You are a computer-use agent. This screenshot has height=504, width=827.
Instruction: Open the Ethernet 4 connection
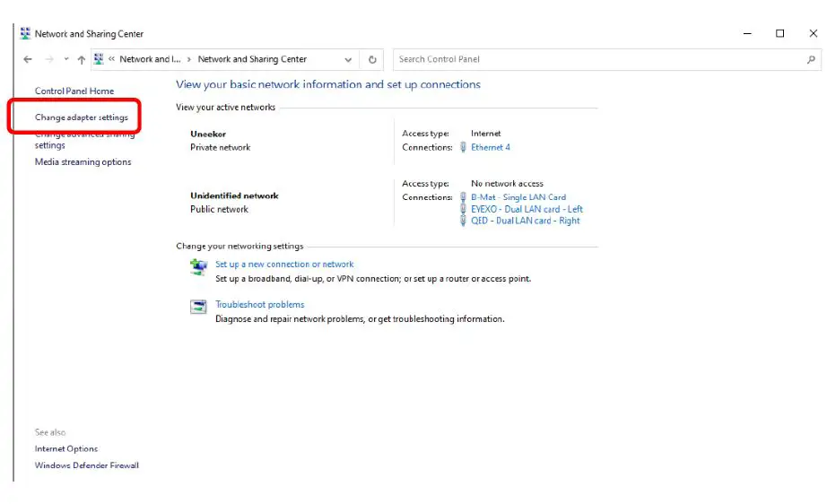[x=491, y=147]
